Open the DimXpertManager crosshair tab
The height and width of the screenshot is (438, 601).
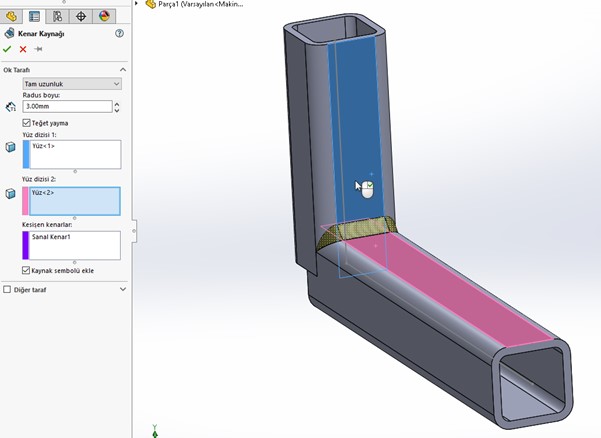[x=80, y=16]
